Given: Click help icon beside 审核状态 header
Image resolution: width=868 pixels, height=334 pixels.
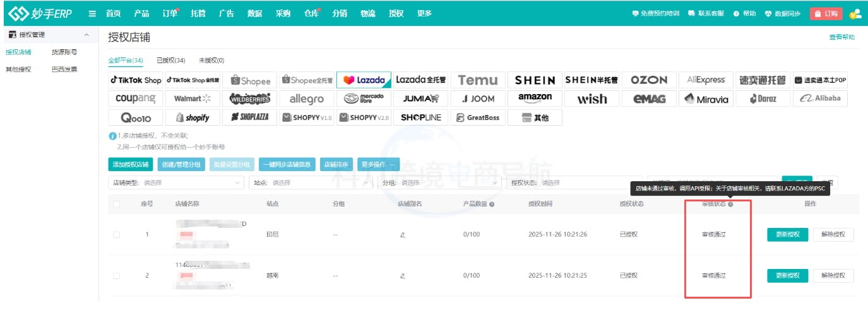Looking at the screenshot, I should (730, 204).
